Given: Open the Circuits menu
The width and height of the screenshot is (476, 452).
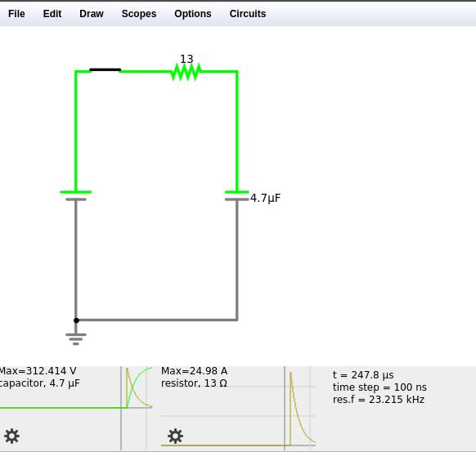Looking at the screenshot, I should 248,14.
